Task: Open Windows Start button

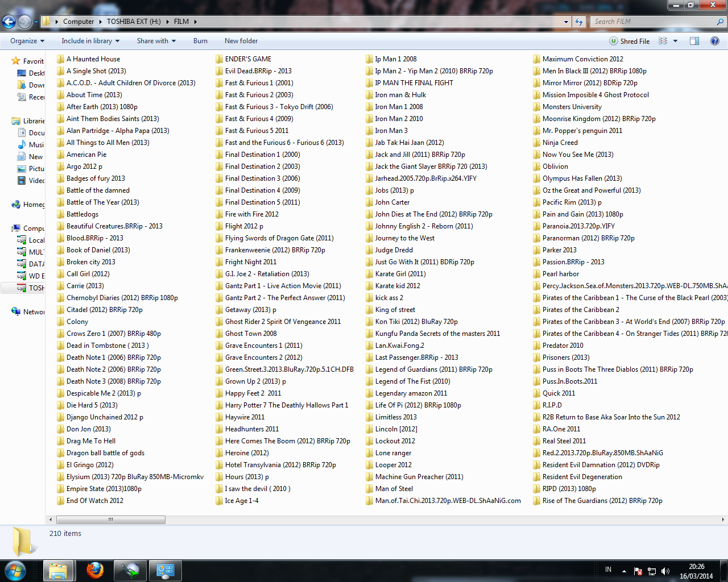Action: point(15,570)
